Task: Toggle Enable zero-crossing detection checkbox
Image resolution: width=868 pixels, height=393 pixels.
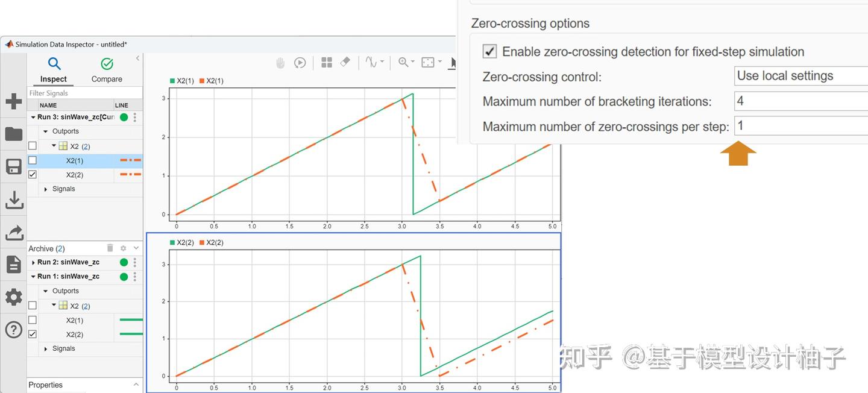Action: click(x=489, y=51)
